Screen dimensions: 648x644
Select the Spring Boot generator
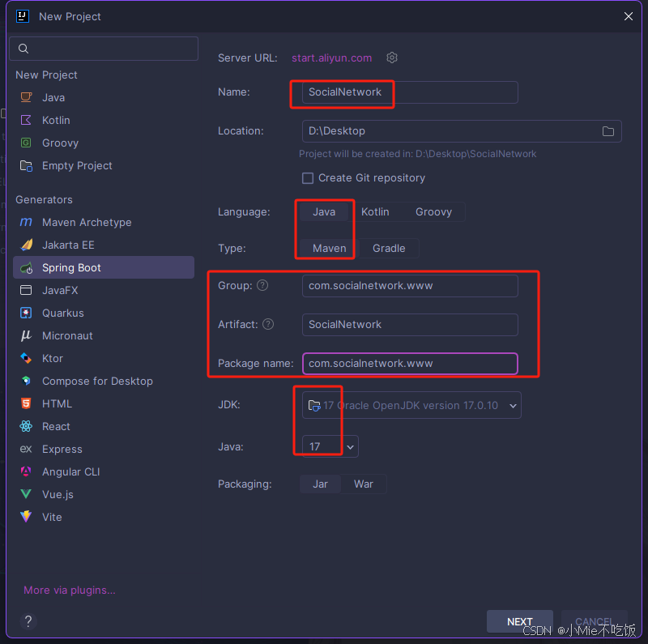coord(104,267)
